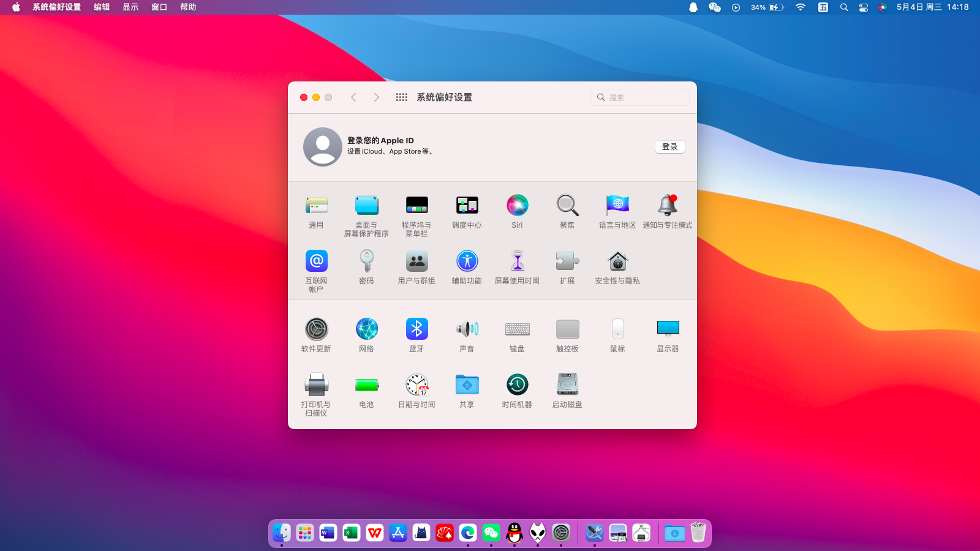The image size is (980, 551).
Task: Click the 登录 sign-in button
Action: coord(670,147)
